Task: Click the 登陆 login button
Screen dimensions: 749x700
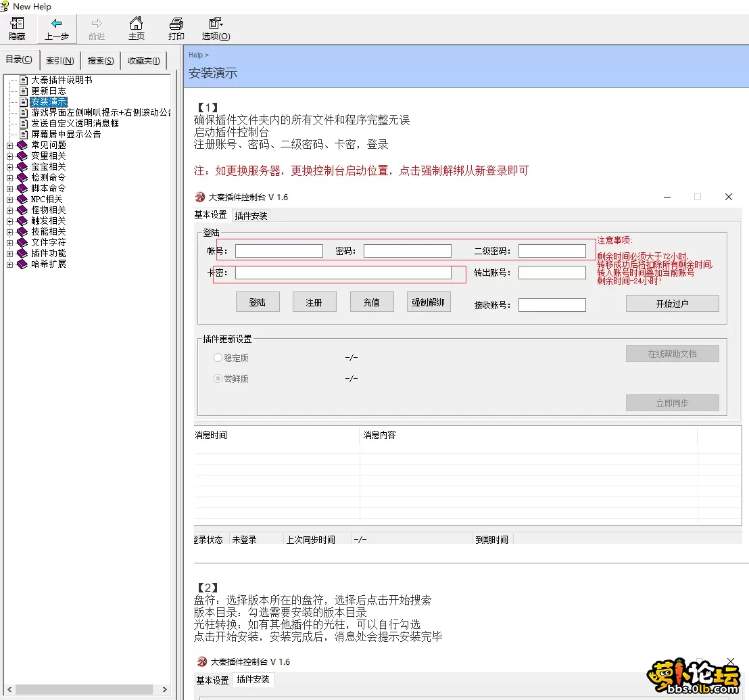Action: (x=257, y=302)
